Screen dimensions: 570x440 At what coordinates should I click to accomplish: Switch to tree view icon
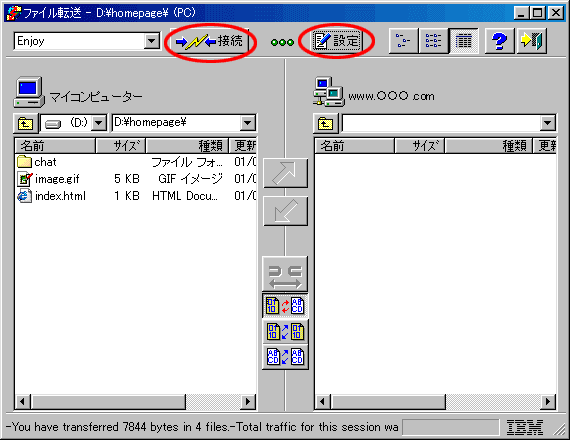point(403,41)
